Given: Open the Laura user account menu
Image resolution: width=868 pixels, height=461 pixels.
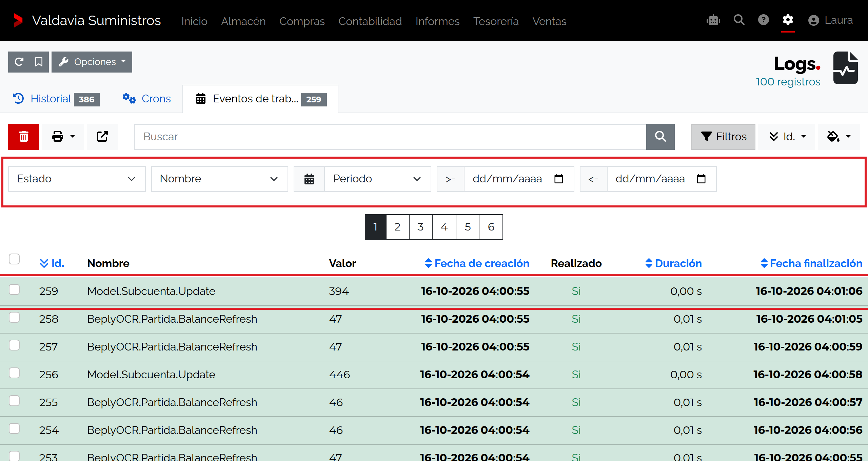Looking at the screenshot, I should pos(830,20).
